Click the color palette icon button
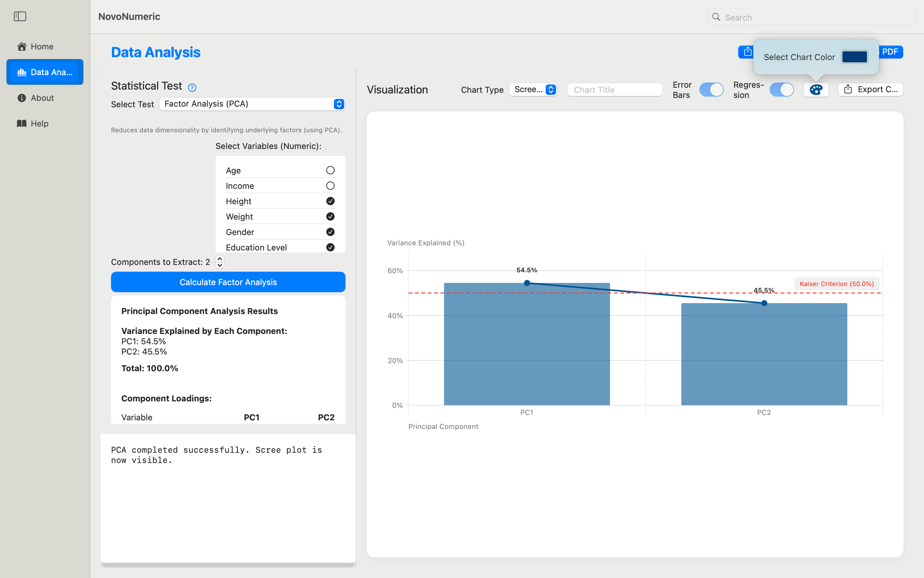924x578 pixels. point(816,90)
